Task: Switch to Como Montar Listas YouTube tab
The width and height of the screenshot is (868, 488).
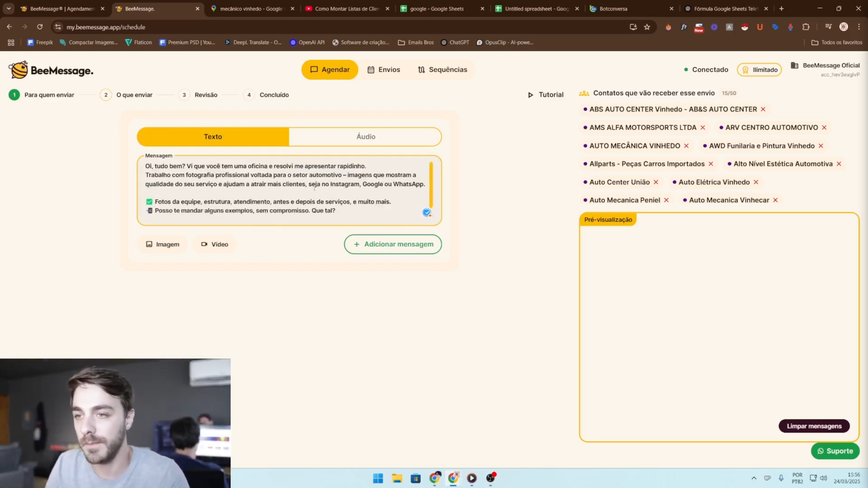Action: (347, 9)
